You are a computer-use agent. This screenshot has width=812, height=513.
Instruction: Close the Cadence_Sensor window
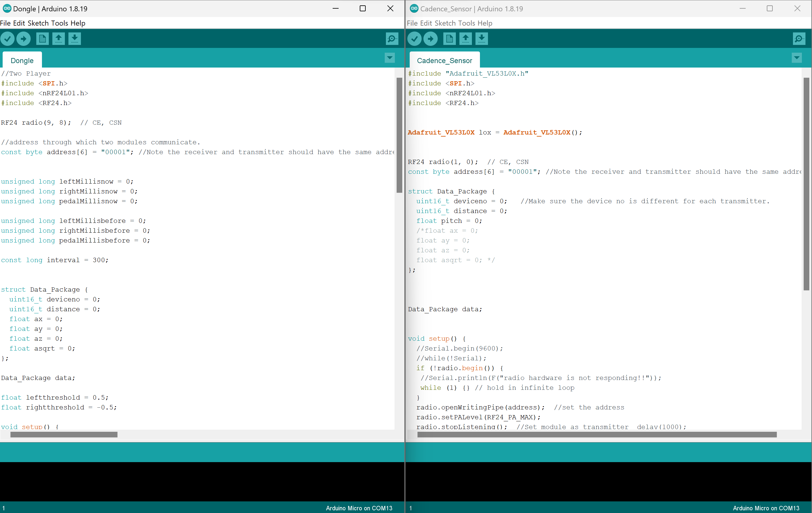point(797,8)
